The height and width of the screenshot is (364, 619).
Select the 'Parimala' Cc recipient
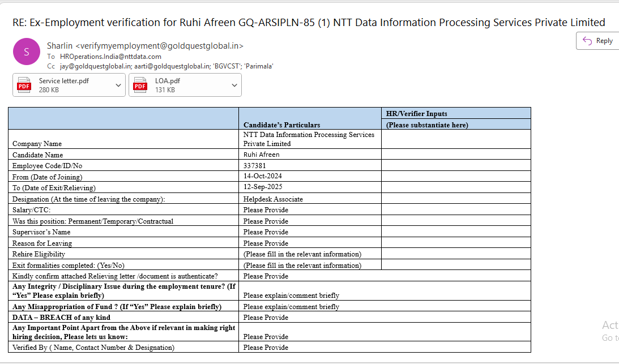pyautogui.click(x=259, y=66)
